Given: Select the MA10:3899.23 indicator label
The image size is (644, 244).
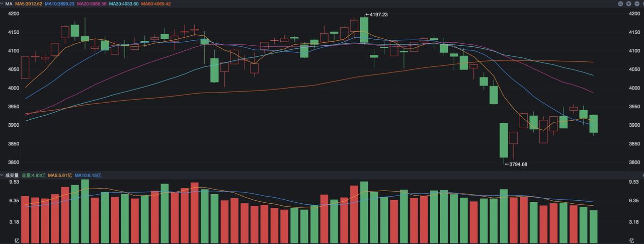Looking at the screenshot, I should pos(59,4).
